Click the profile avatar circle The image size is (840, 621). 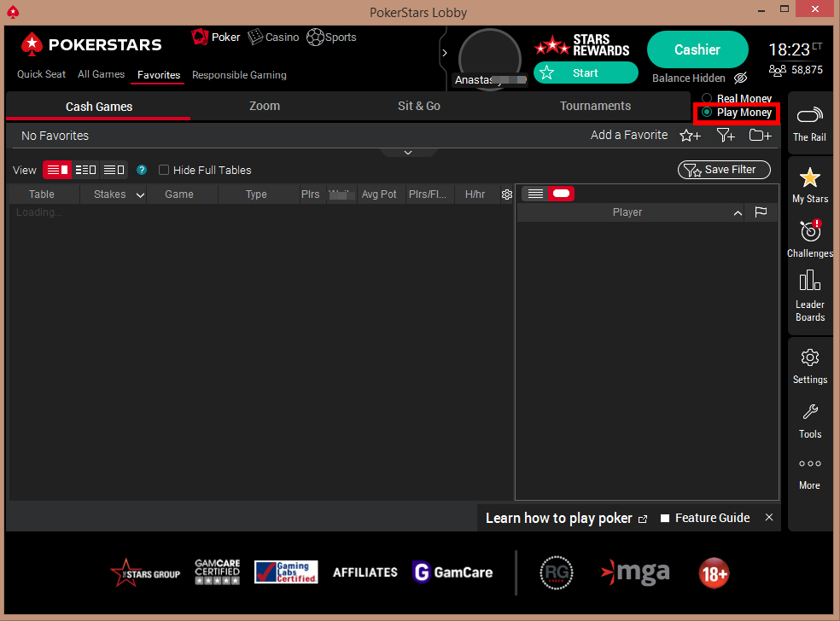pyautogui.click(x=490, y=58)
